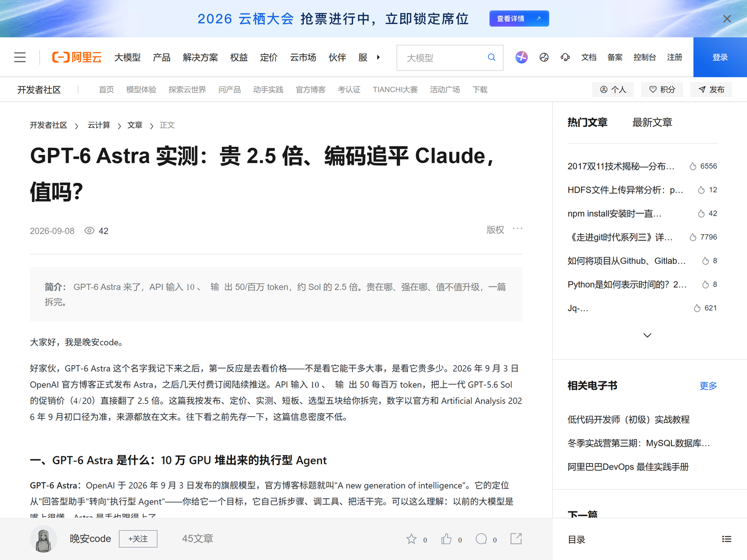
Task: Open article HDFS文件上传异常分析
Action: coord(626,190)
